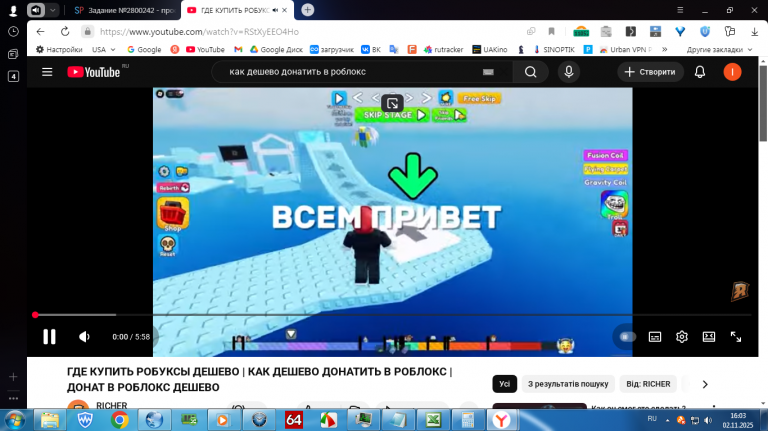
Task: Open the SINOPTIK bookmark
Action: [x=554, y=49]
